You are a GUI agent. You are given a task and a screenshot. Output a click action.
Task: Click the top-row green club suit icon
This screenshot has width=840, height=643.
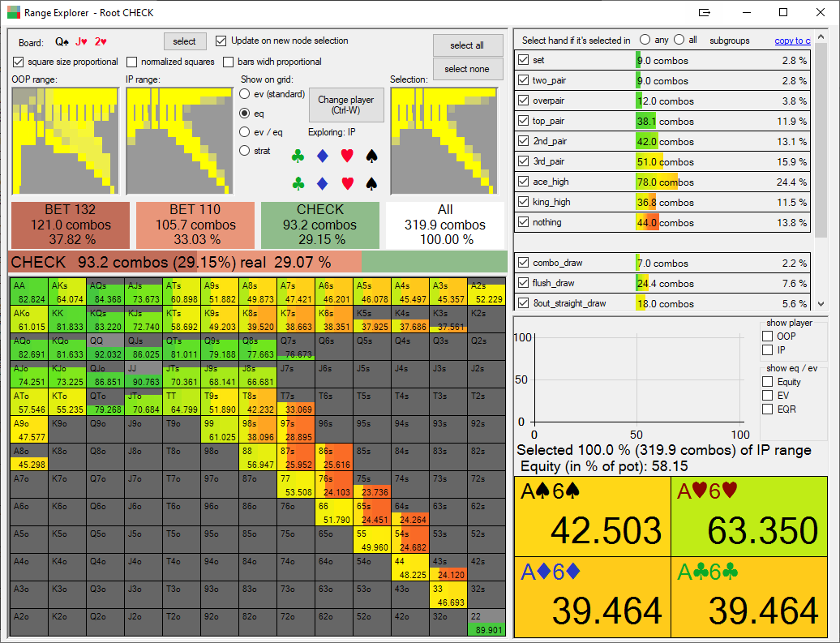pyautogui.click(x=298, y=156)
